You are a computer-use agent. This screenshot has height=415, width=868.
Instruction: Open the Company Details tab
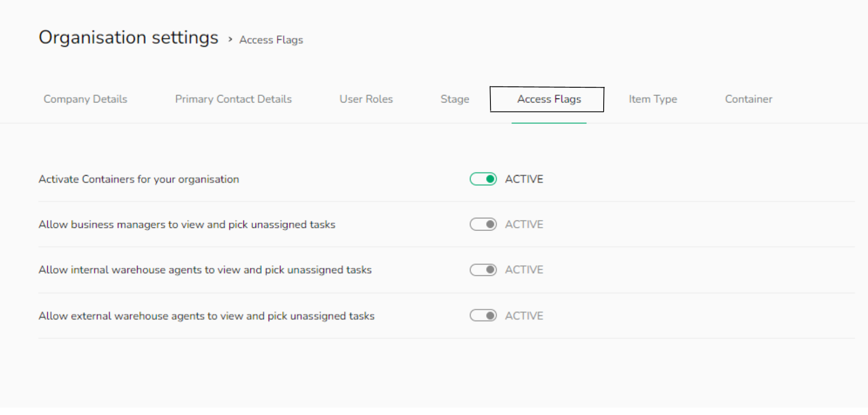[x=85, y=99]
